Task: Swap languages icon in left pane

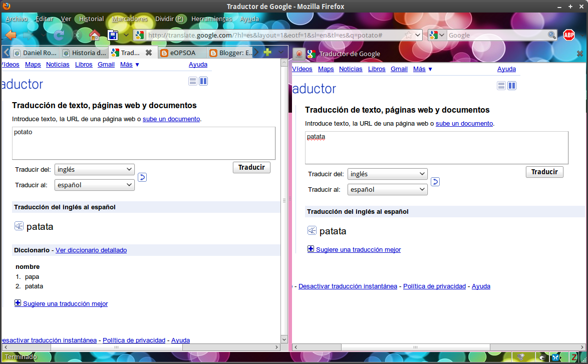Action: pos(142,177)
